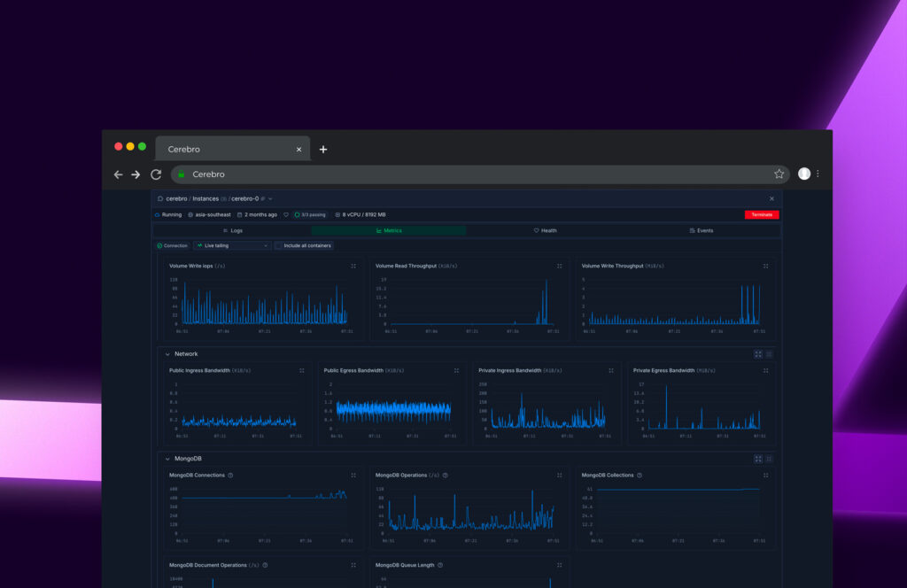907x588 pixels.
Task: Go to Instances in the breadcrumb
Action: pyautogui.click(x=205, y=199)
